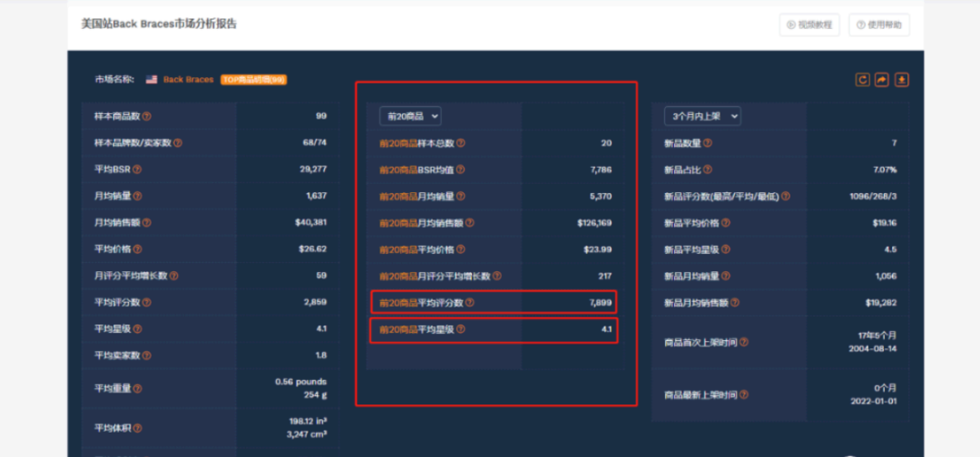Show tooltip icon next to 月均销售额 in left column
This screenshot has height=457, width=980.
click(146, 222)
